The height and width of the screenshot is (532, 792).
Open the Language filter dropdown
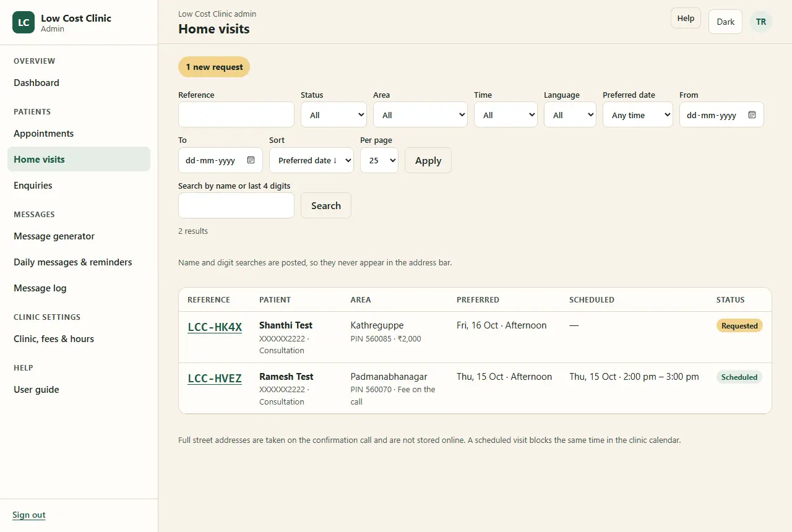tap(570, 114)
